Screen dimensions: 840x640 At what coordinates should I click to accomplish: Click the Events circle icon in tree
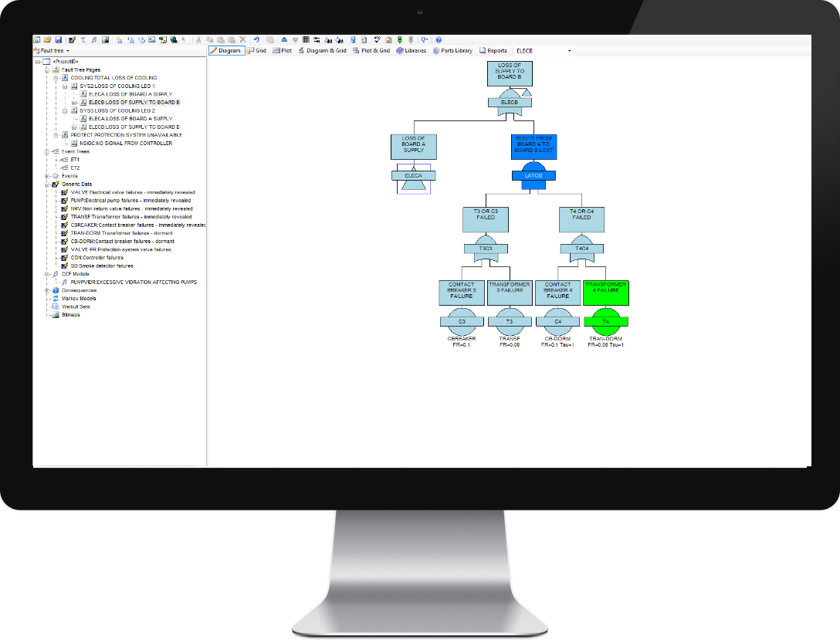(56, 176)
